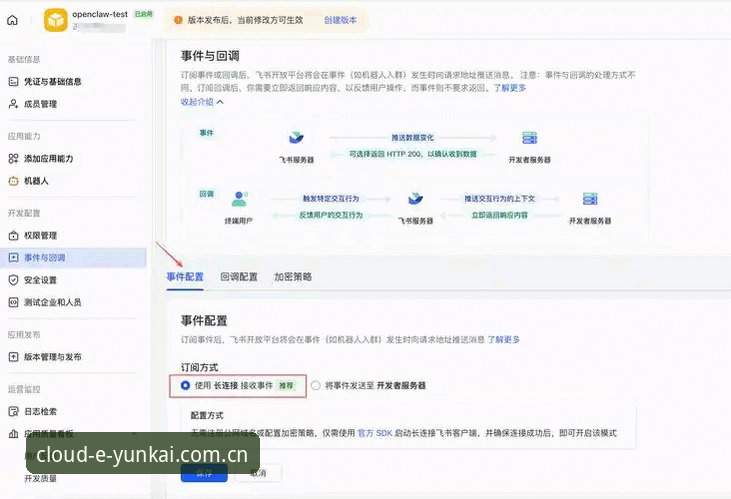
Task: Click the 配置方式 heading
Action: click(x=207, y=416)
